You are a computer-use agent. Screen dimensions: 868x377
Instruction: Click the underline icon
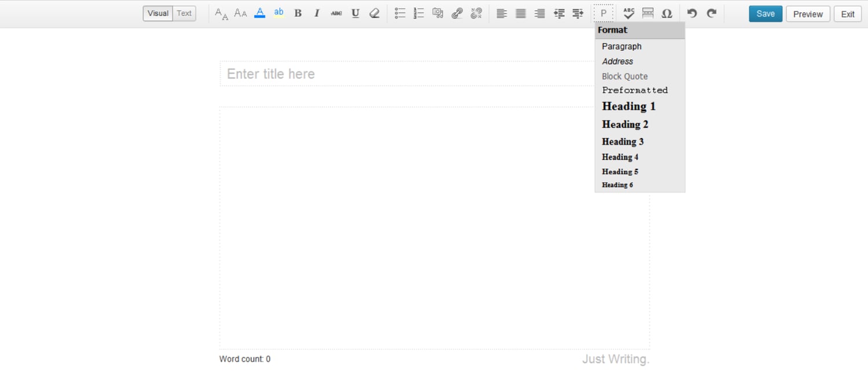pyautogui.click(x=355, y=13)
